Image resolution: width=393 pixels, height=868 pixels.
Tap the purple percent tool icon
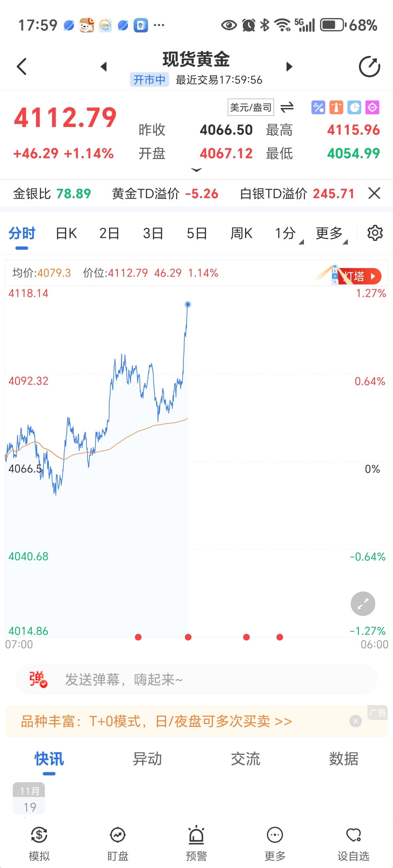coord(318,107)
